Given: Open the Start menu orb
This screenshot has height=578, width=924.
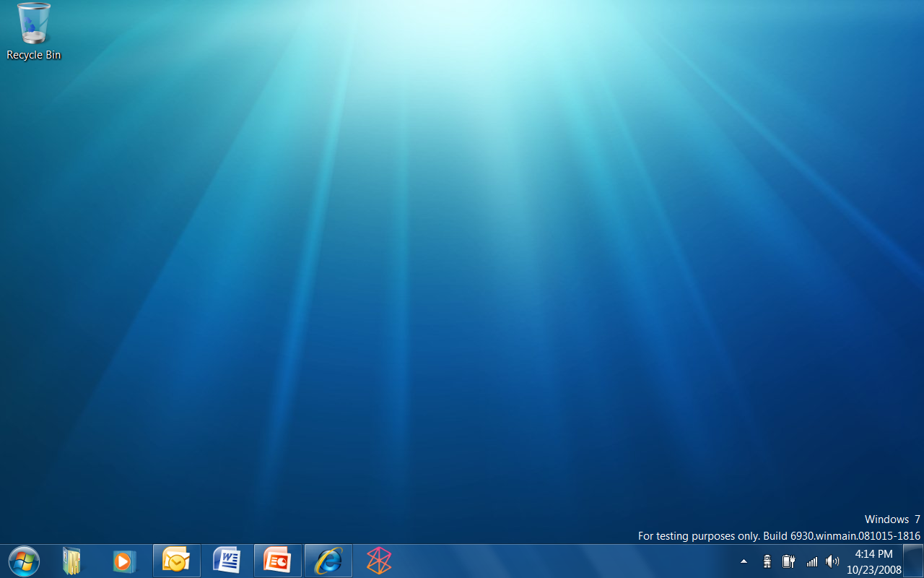Looking at the screenshot, I should 24,561.
